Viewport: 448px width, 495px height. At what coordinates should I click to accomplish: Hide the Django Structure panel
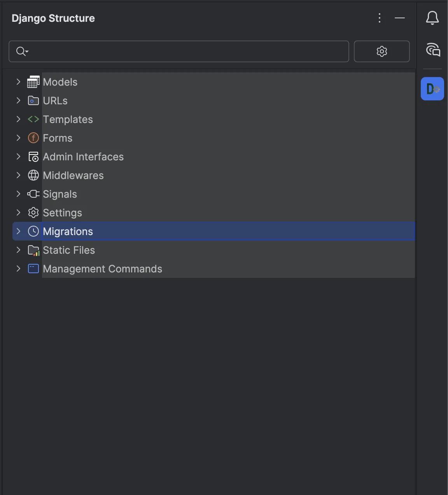400,18
